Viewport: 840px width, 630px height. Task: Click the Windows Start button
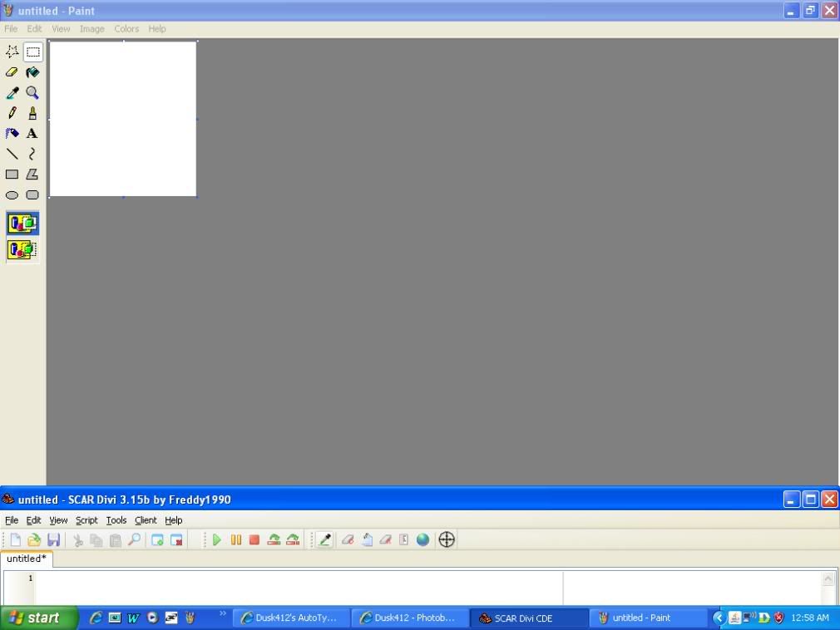[x=39, y=618]
